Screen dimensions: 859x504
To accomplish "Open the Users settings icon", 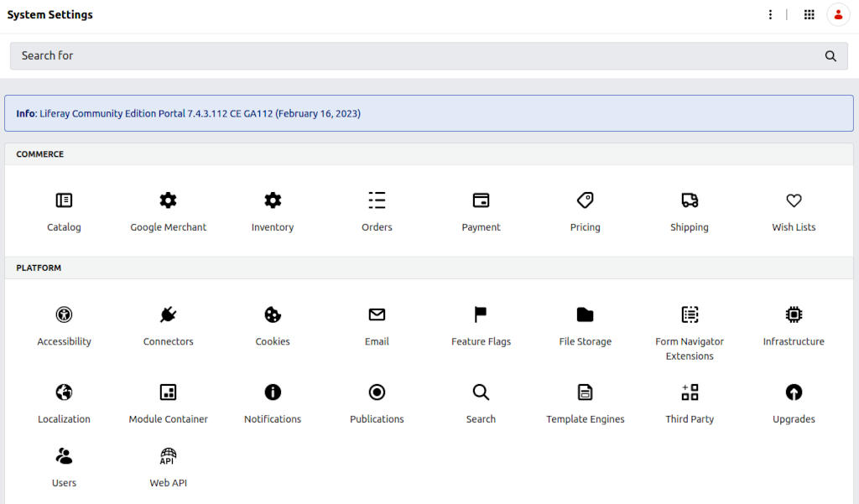I will (64, 456).
